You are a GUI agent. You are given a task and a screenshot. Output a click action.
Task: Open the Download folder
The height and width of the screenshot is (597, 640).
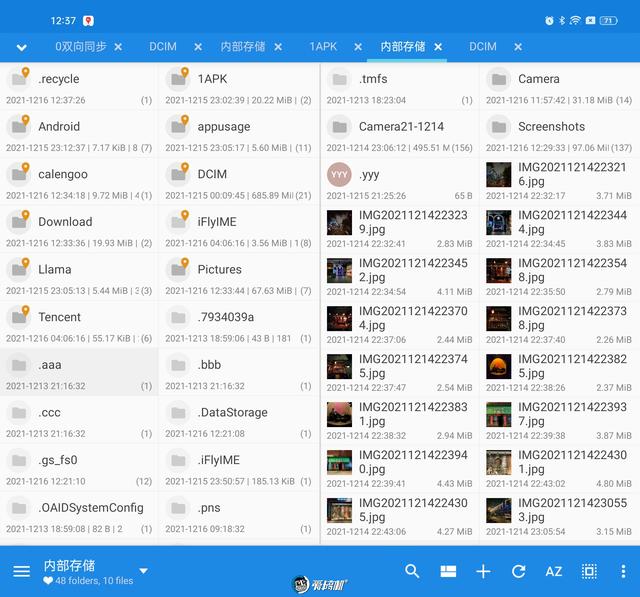(79, 229)
